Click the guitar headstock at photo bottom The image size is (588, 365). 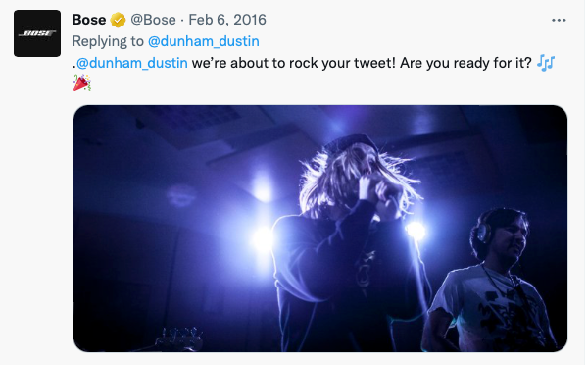[x=180, y=338]
